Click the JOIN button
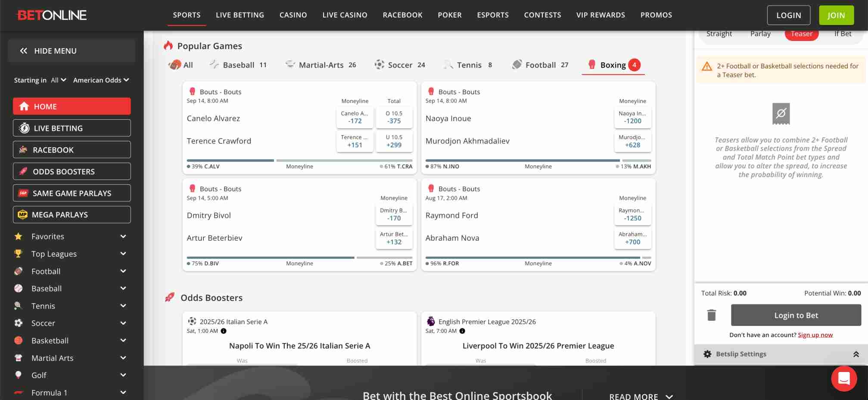The image size is (868, 400). [x=836, y=15]
